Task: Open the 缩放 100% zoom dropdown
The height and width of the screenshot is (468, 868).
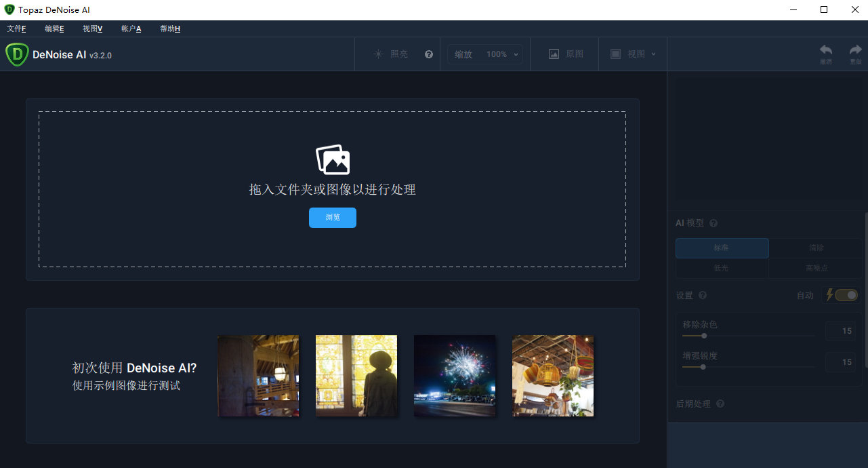Action: [x=485, y=54]
